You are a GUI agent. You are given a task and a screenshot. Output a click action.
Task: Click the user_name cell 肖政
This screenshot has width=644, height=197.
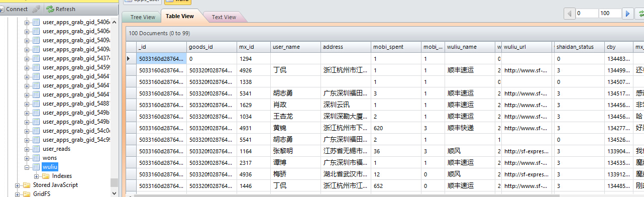tap(295, 105)
